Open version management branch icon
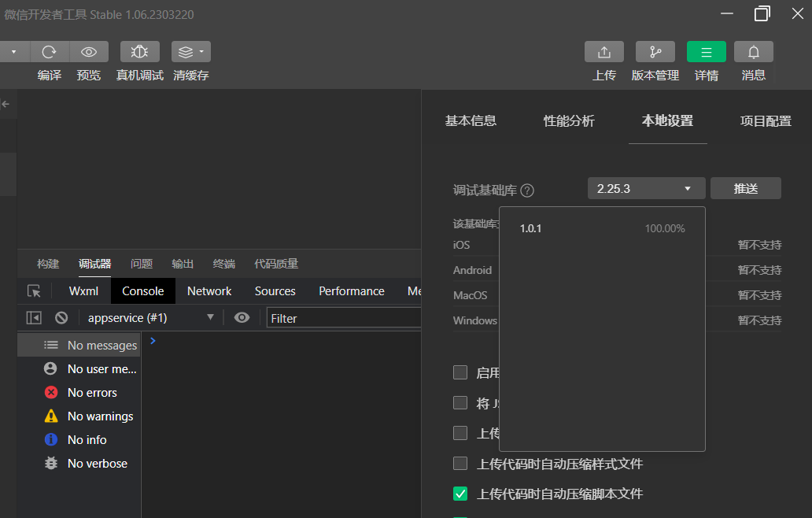 coord(655,52)
